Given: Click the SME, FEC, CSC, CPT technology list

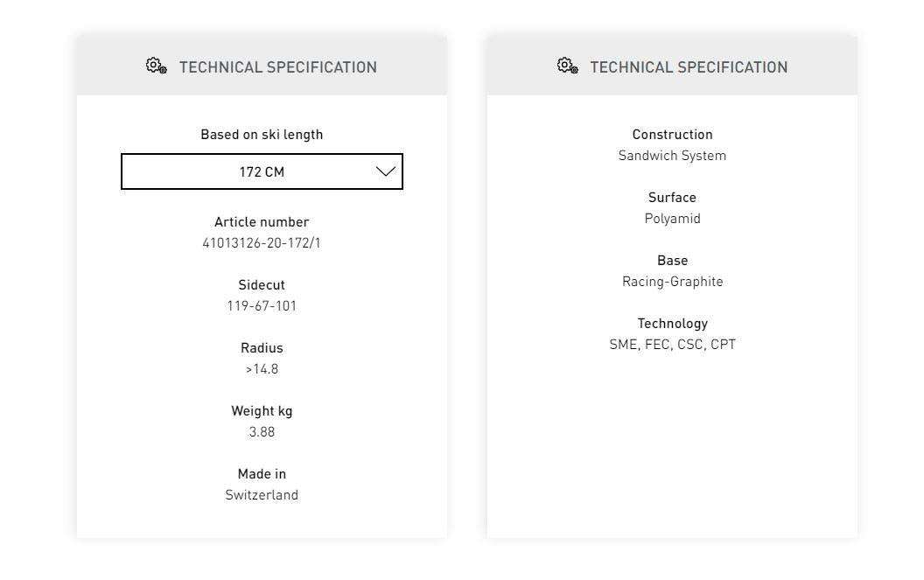Looking at the screenshot, I should pyautogui.click(x=672, y=345).
